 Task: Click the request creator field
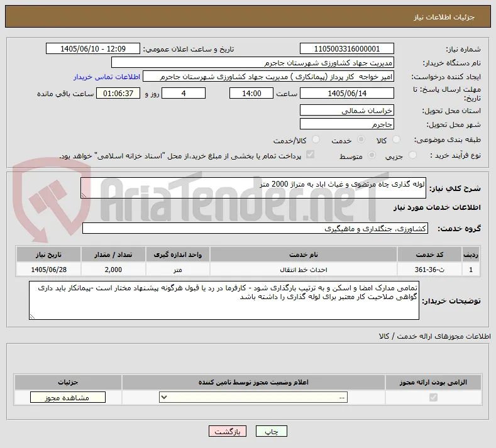tap(268, 77)
